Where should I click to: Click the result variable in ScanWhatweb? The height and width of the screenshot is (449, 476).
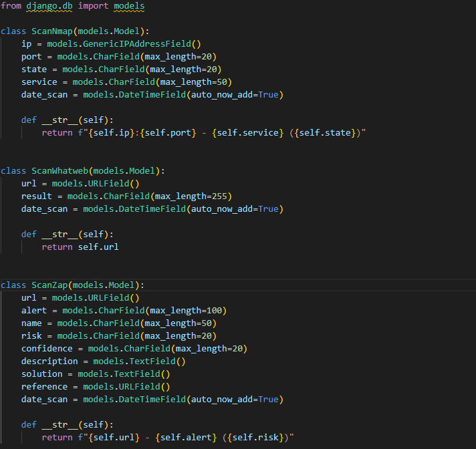(37, 196)
